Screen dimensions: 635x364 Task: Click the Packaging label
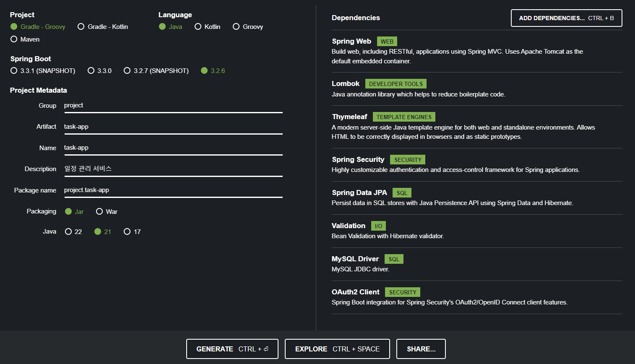click(x=42, y=211)
